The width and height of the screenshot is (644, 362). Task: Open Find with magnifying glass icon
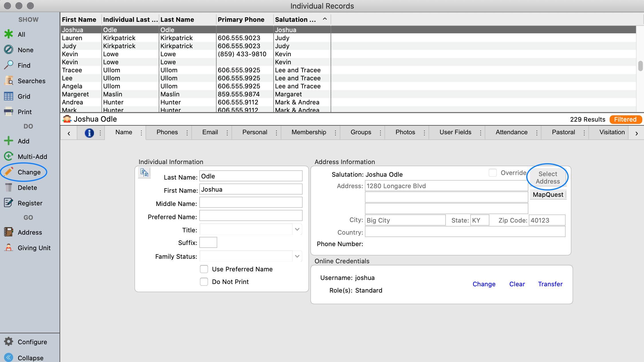pos(9,65)
